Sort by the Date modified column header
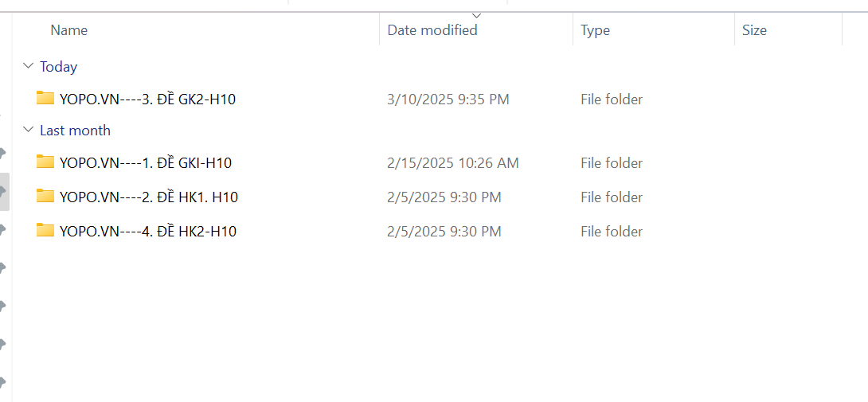868x402 pixels. pyautogui.click(x=432, y=30)
